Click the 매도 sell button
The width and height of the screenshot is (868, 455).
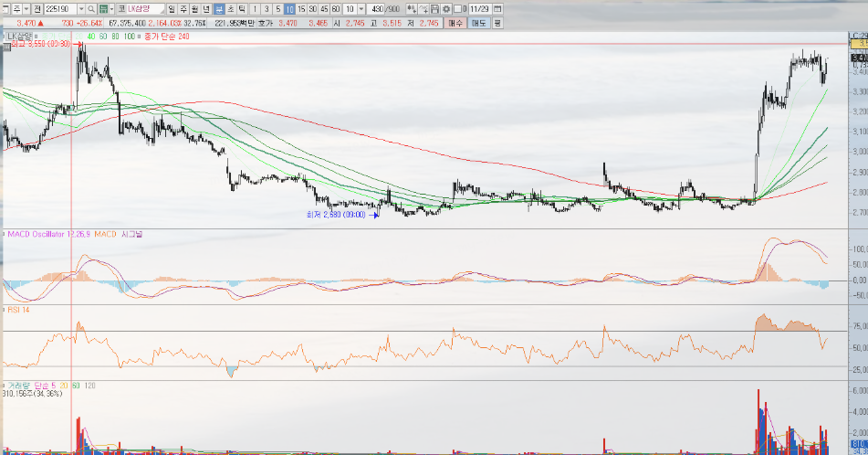click(478, 23)
